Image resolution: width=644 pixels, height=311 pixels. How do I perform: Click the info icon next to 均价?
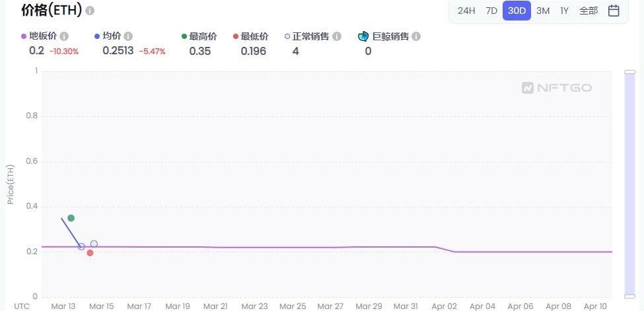(128, 36)
